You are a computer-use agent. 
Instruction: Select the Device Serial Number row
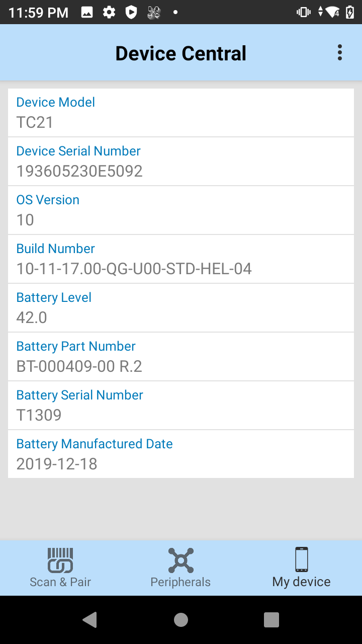(181, 162)
